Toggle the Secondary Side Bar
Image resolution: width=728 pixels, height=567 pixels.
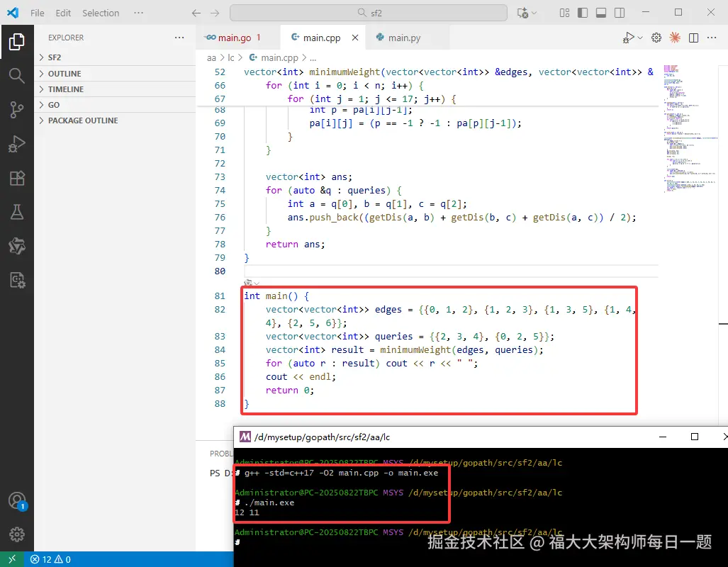coord(620,13)
